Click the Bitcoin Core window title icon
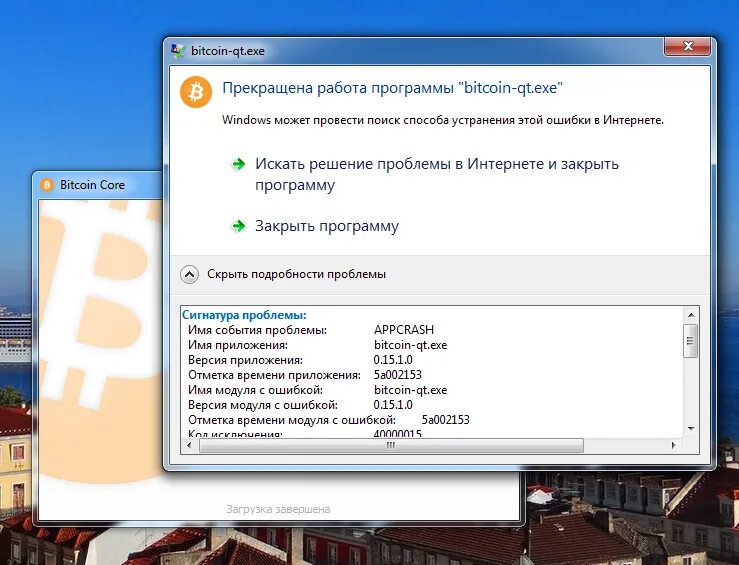This screenshot has height=565, width=739. coord(47,185)
